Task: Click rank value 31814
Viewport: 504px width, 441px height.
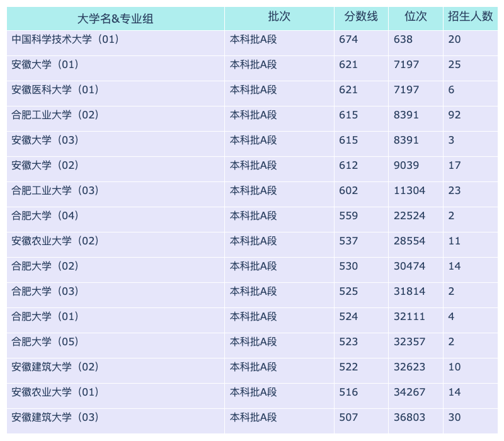Action: click(409, 291)
